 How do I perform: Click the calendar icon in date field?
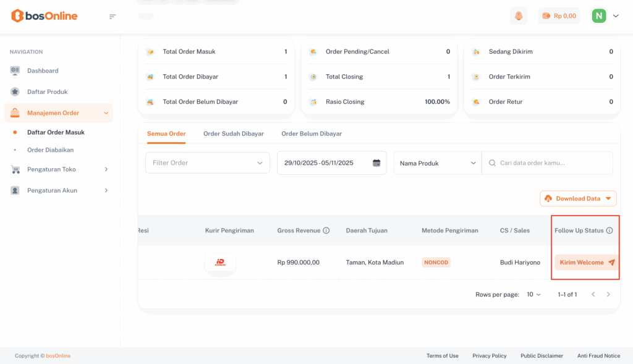click(x=376, y=163)
